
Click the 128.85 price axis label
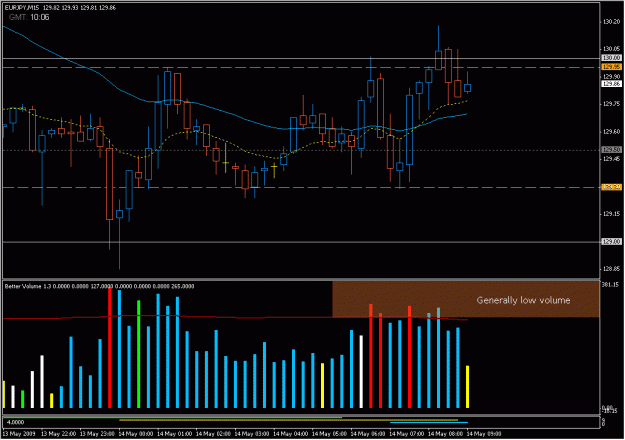pyautogui.click(x=611, y=269)
